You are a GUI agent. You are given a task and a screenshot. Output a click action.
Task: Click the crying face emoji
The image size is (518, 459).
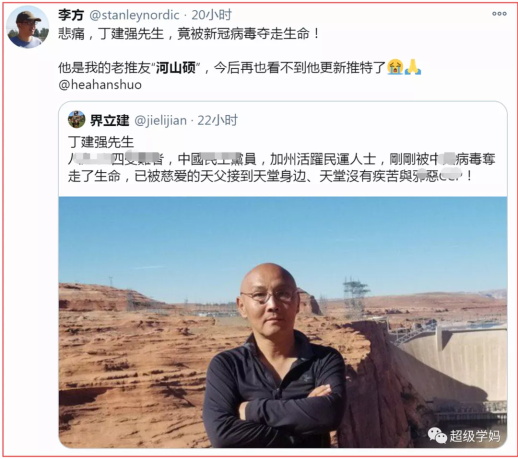click(x=395, y=67)
